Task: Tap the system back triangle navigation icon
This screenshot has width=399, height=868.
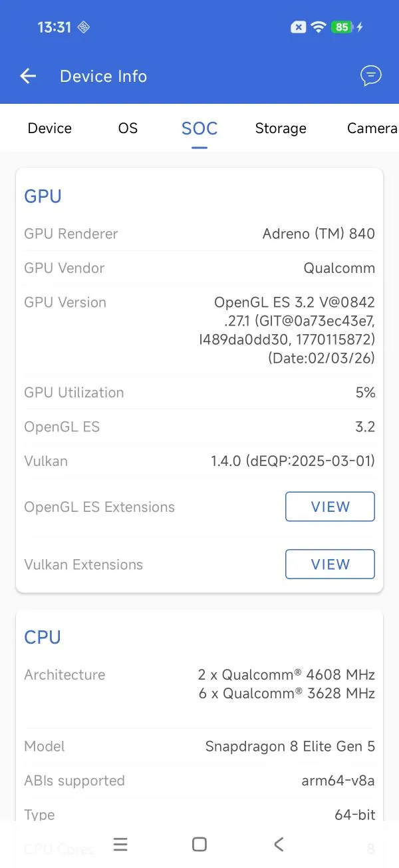Action: [279, 844]
